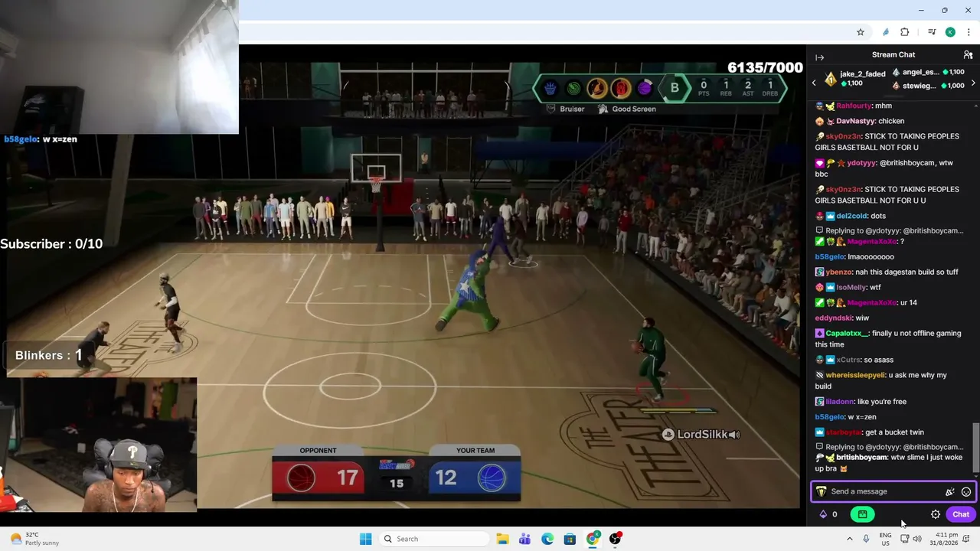Open britishboycam's chat username
The height and width of the screenshot is (551, 980).
coord(861,458)
